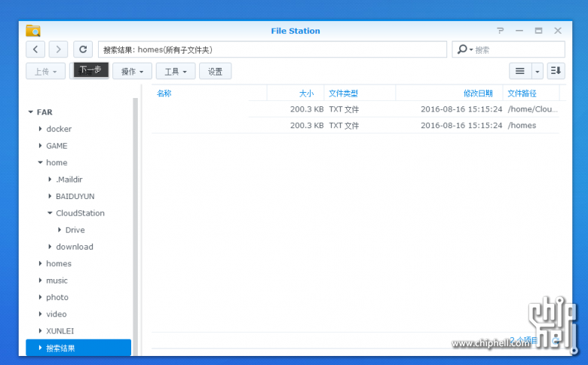
Task: Expand the homes folder arrow
Action: pyautogui.click(x=40, y=263)
